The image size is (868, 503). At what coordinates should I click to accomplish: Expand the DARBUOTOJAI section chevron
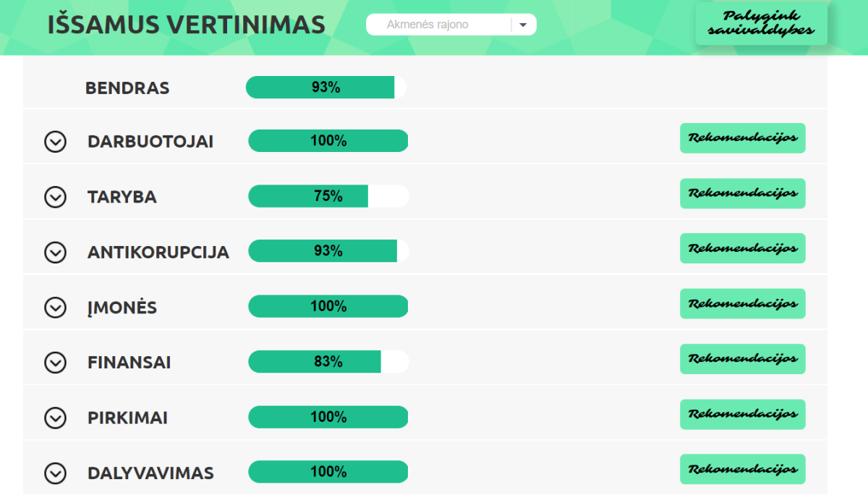tap(55, 141)
